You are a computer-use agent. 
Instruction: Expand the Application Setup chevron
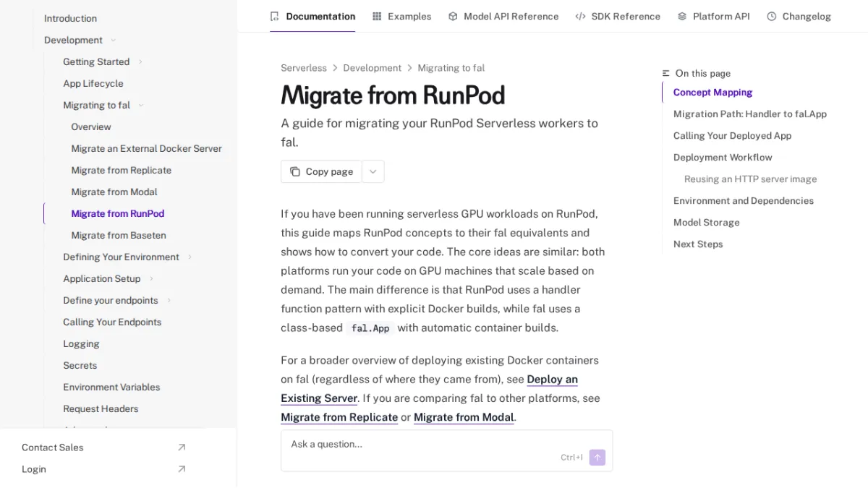click(151, 278)
